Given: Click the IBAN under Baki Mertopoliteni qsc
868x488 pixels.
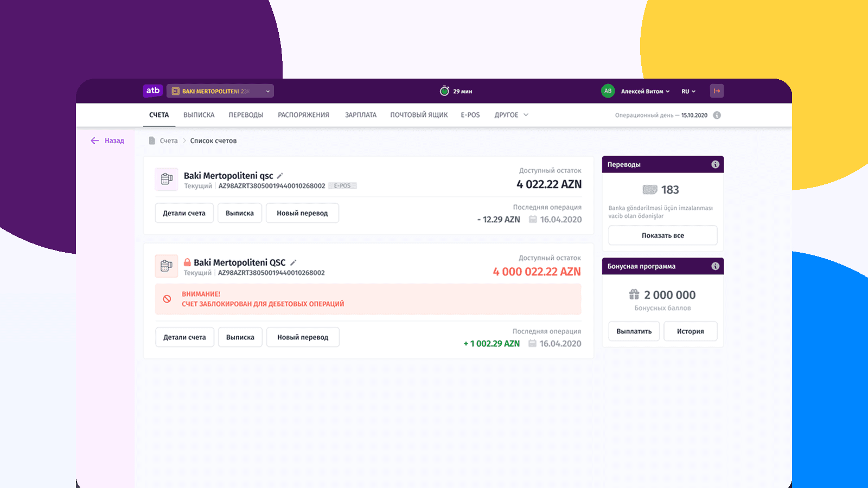Looking at the screenshot, I should [x=272, y=186].
